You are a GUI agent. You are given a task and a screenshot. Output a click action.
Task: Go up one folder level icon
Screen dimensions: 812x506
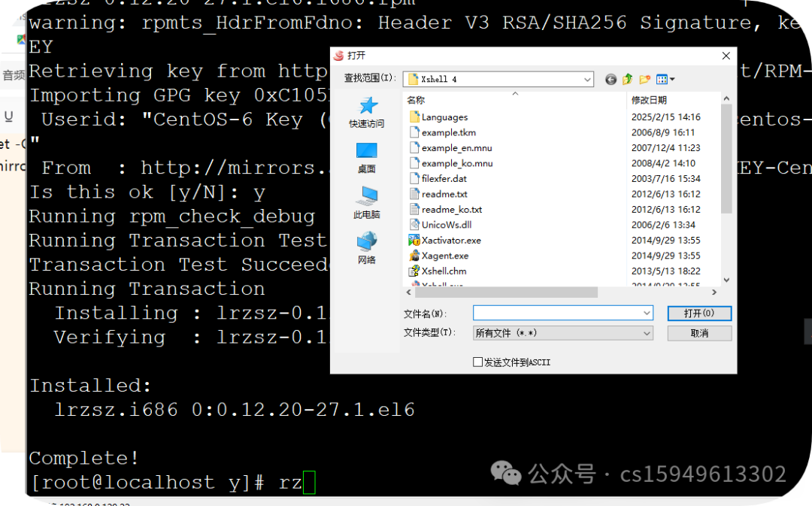coord(628,79)
